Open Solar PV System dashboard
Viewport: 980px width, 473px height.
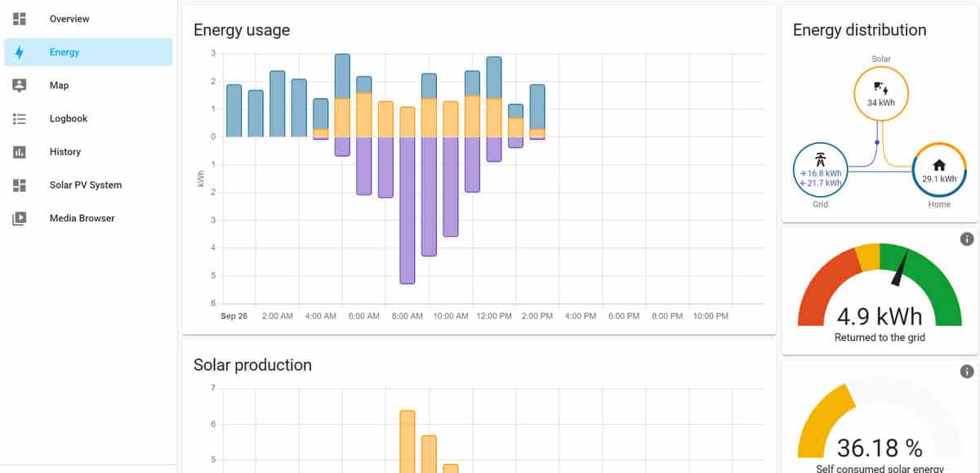(x=85, y=185)
